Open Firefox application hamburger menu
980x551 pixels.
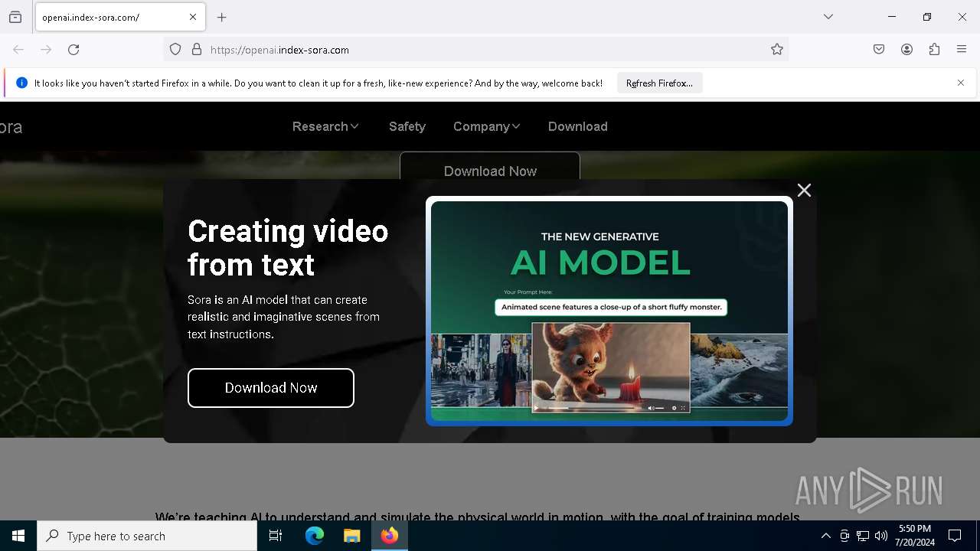[x=962, y=50]
